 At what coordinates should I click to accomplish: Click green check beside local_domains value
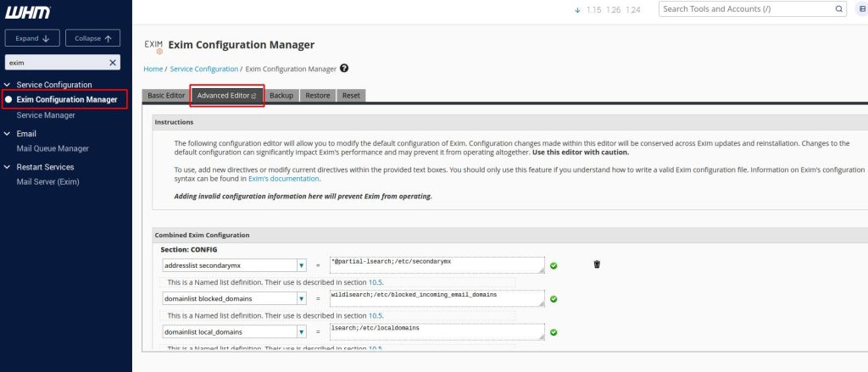coord(554,331)
